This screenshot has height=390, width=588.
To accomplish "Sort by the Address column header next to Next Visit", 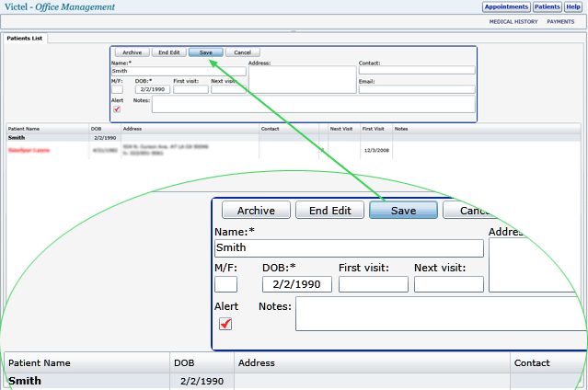I will 190,129.
